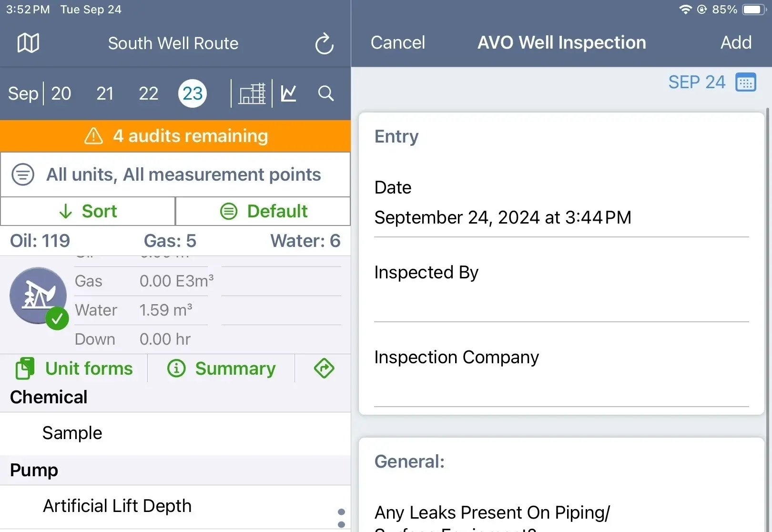Screen dimensions: 772x532
Task: Open the facility/units view icon
Action: [x=252, y=93]
